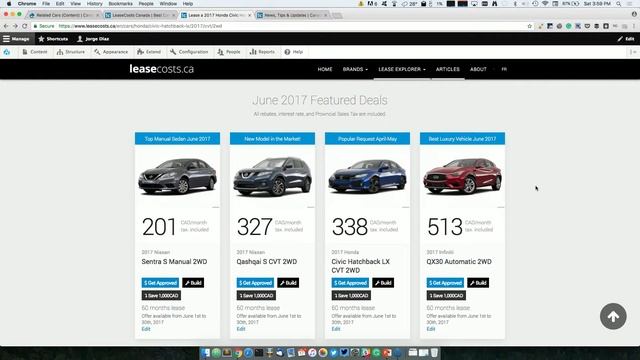This screenshot has width=640, height=360.
Task: Click the Nissan Sentra car image
Action: 177,176
